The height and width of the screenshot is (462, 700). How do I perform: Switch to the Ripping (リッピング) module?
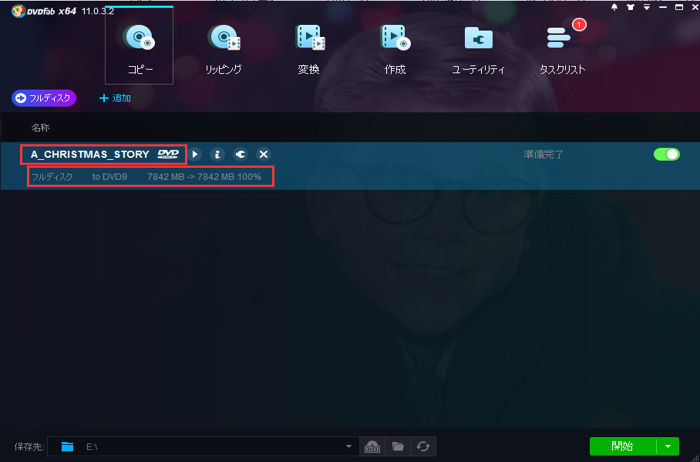tap(223, 49)
